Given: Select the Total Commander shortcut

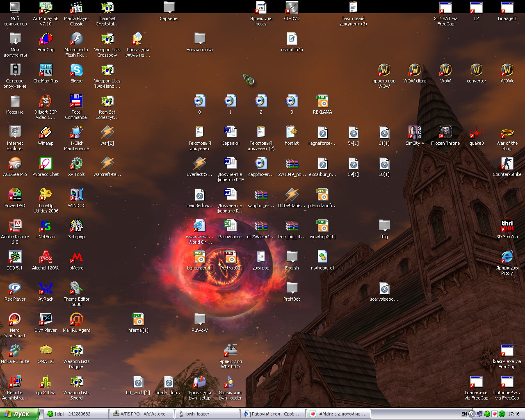Looking at the screenshot, I should click(x=76, y=107).
